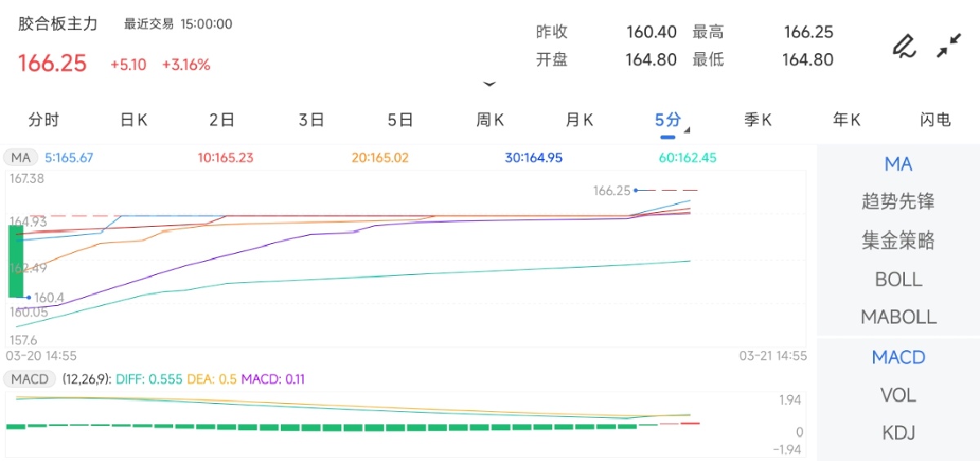Select the 5日 timeframe tab

(x=400, y=120)
